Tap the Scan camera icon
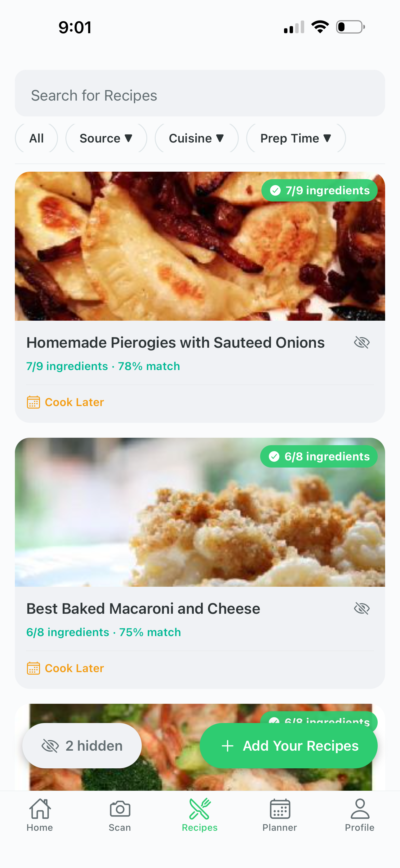This screenshot has width=400, height=868. (x=120, y=809)
